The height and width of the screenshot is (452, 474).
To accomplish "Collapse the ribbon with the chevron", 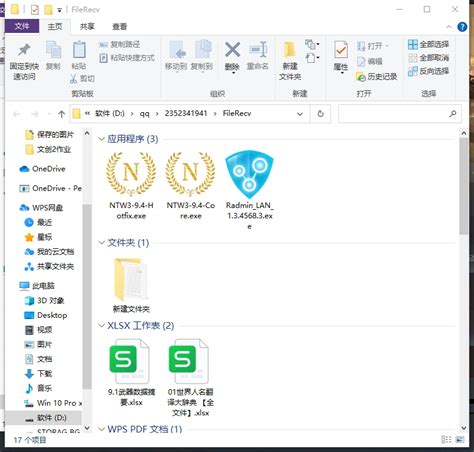I will pos(449,27).
